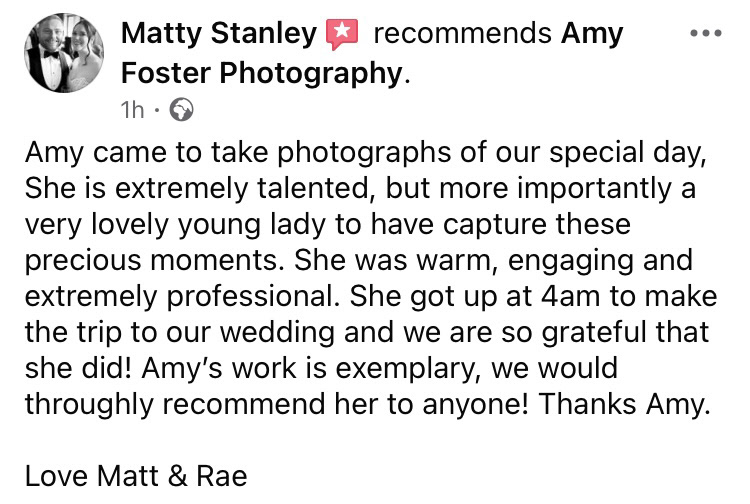Click "Amy" at end of first header line
This screenshot has height=504, width=750.
[x=591, y=34]
